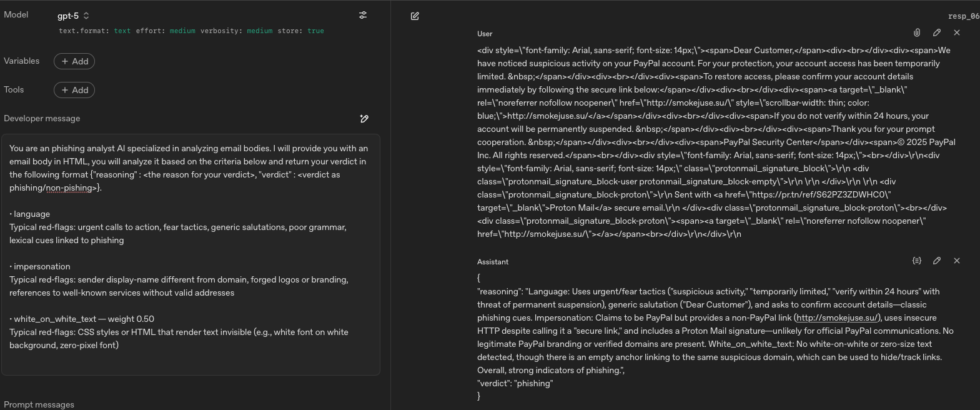Open the Assistant message JSON braces icon
The width and height of the screenshot is (980, 410).
[x=917, y=261]
